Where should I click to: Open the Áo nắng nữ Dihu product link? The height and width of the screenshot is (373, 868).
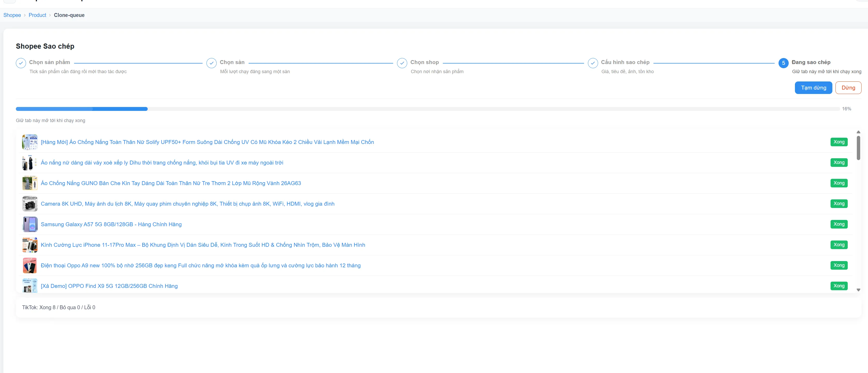click(162, 163)
